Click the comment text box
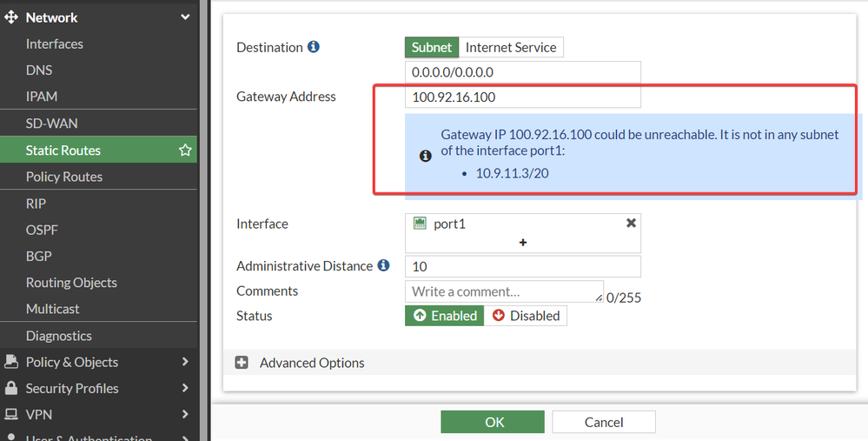 click(504, 291)
